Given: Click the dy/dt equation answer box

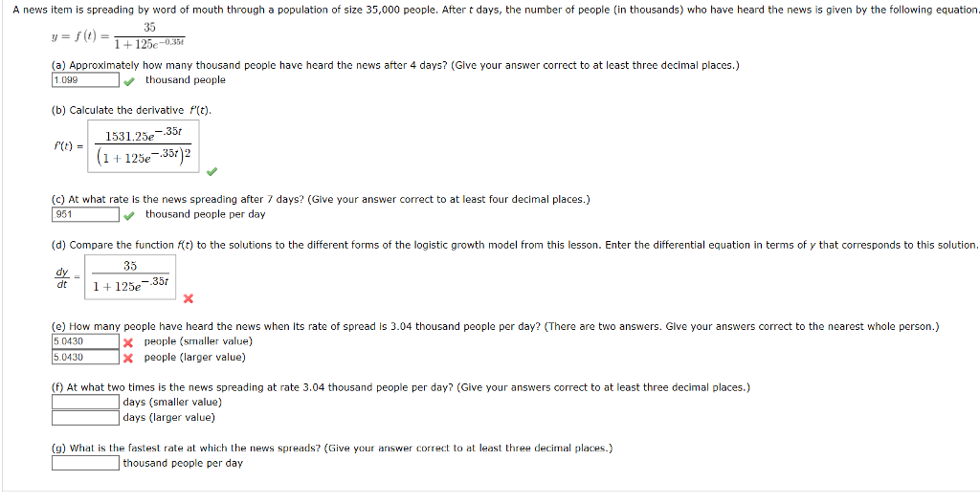Looking at the screenshot, I should click(130, 276).
